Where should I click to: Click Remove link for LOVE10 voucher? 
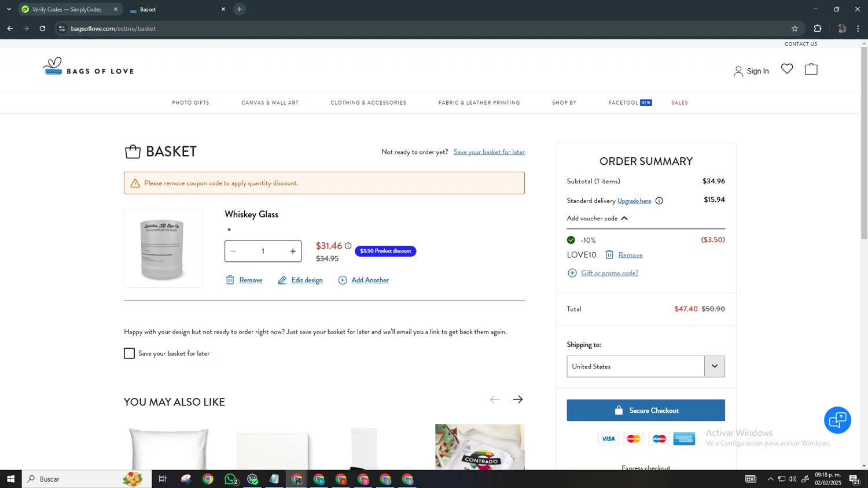coord(630,255)
